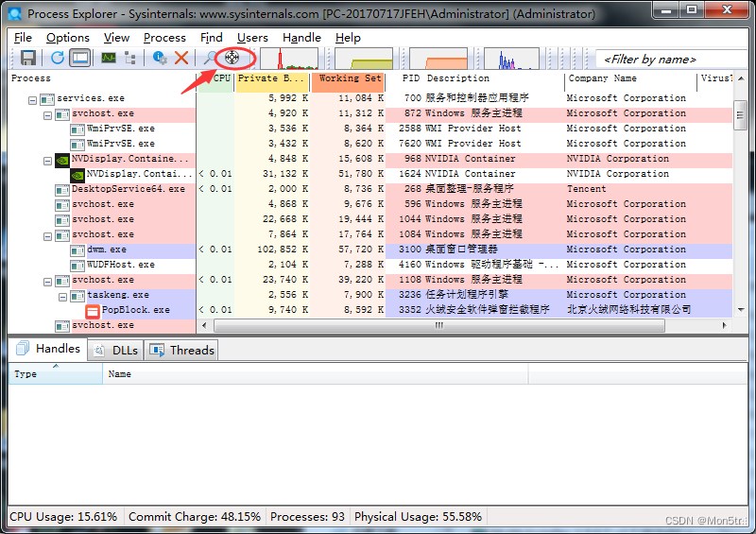Image resolution: width=756 pixels, height=534 pixels.
Task: Click the physical memory mini graph
Action: (438, 59)
